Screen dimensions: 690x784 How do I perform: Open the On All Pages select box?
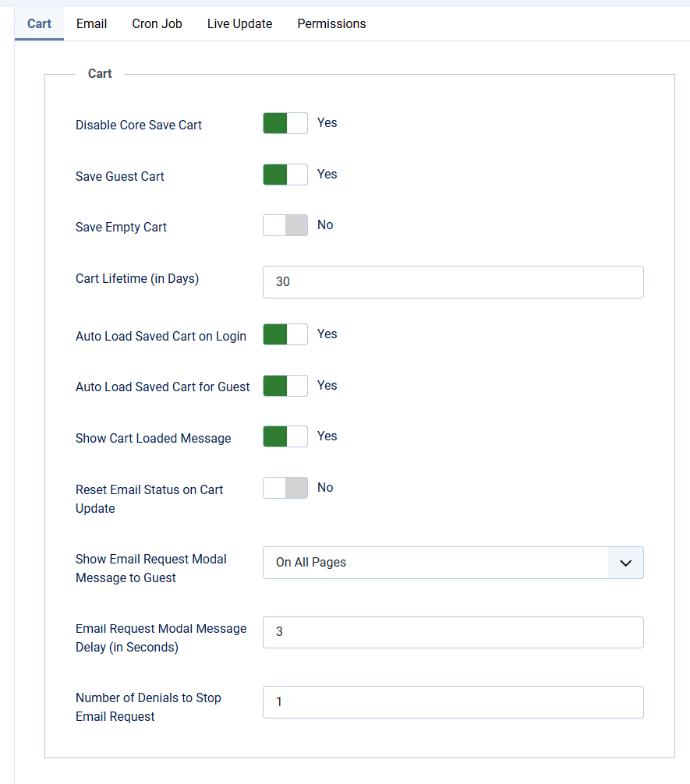point(453,563)
